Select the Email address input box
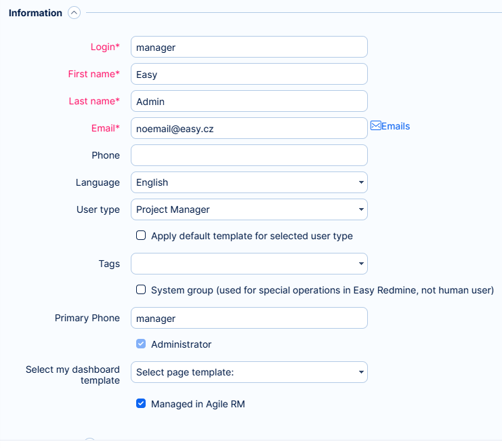 pos(249,128)
